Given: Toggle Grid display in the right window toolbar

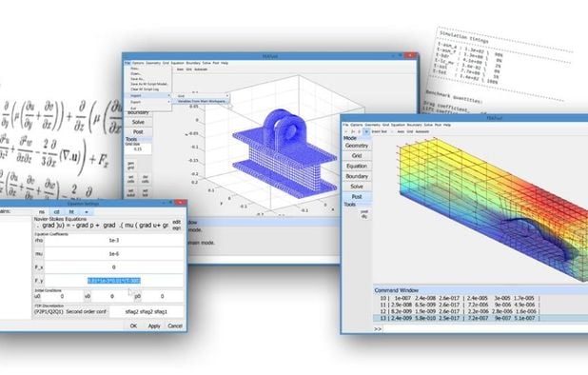Looking at the screenshot, I should pos(410,131).
